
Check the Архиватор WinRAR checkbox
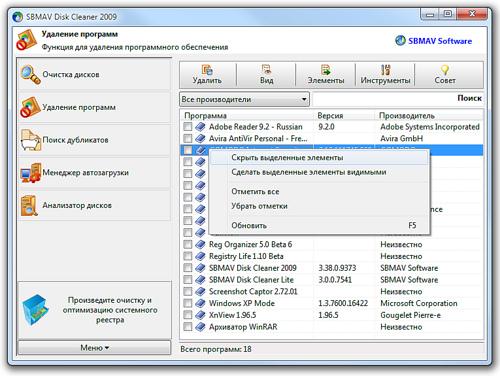pos(188,327)
